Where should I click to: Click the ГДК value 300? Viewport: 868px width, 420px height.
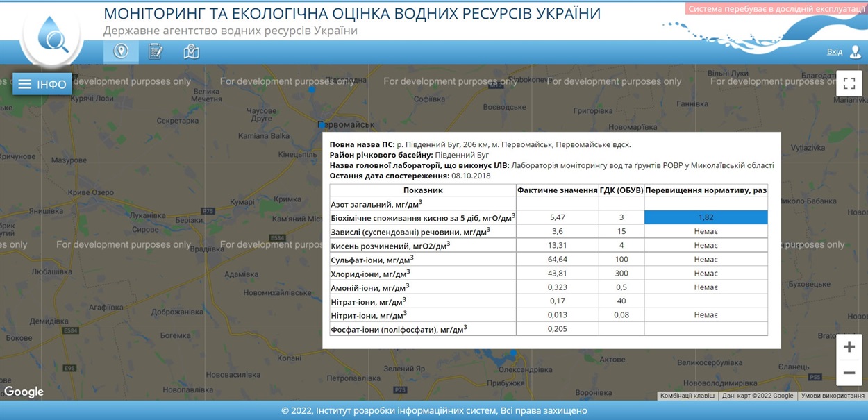click(x=621, y=274)
